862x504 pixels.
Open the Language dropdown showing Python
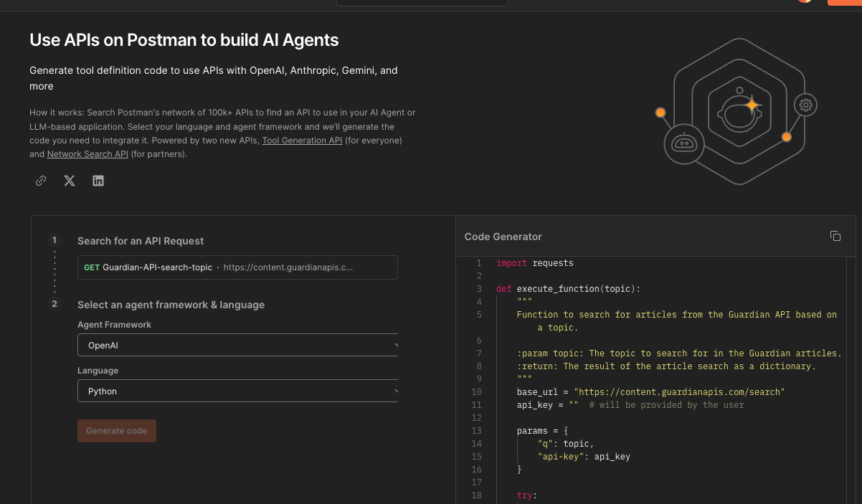coord(237,391)
